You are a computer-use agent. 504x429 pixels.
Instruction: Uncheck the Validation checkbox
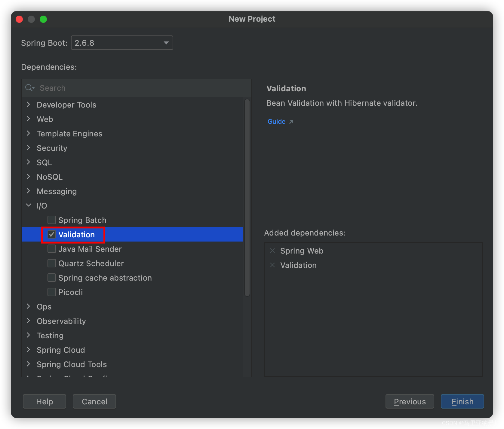[x=51, y=234]
